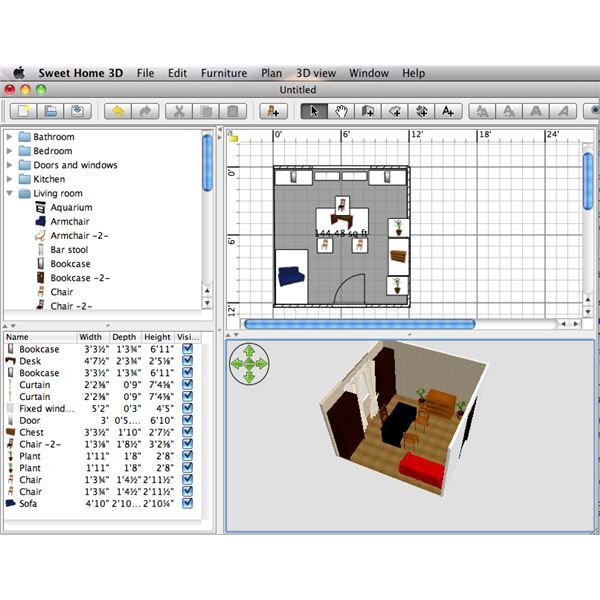Open the Help menu
600x600 pixels.
413,73
